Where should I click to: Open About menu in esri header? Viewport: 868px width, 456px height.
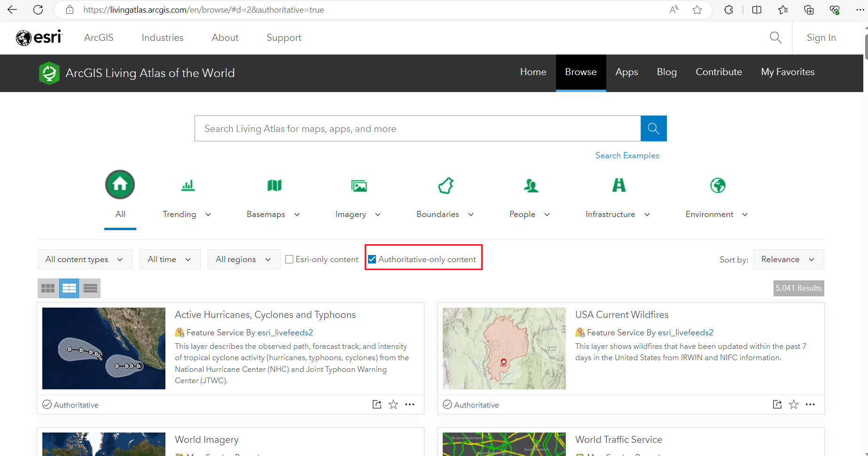click(225, 38)
